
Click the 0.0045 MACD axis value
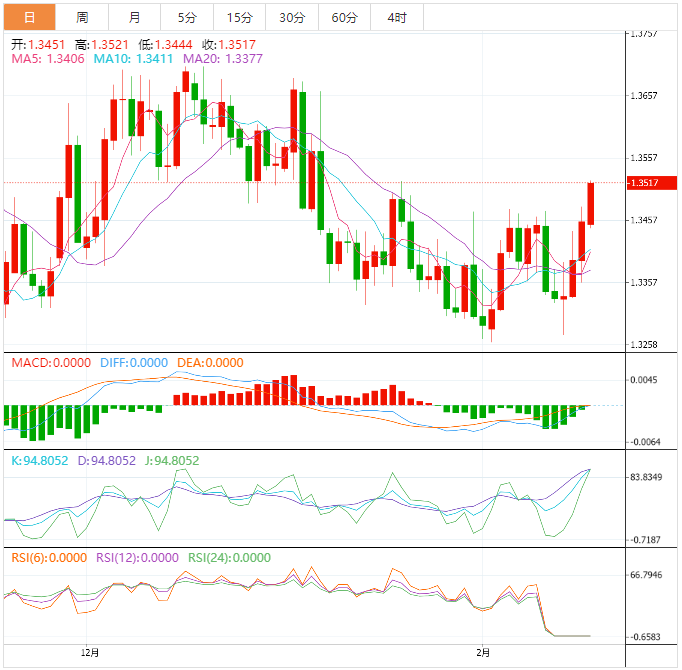click(x=644, y=380)
